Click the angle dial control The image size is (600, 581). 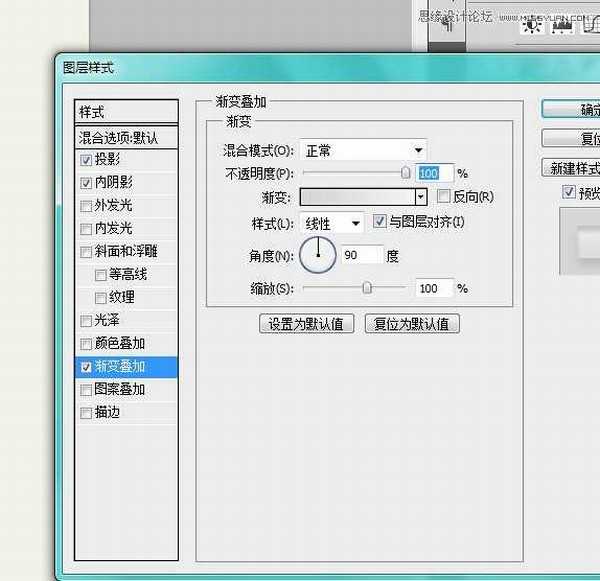point(317,255)
